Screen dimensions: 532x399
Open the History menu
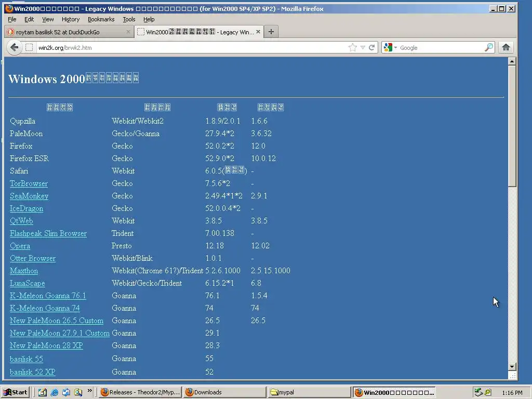click(x=71, y=19)
